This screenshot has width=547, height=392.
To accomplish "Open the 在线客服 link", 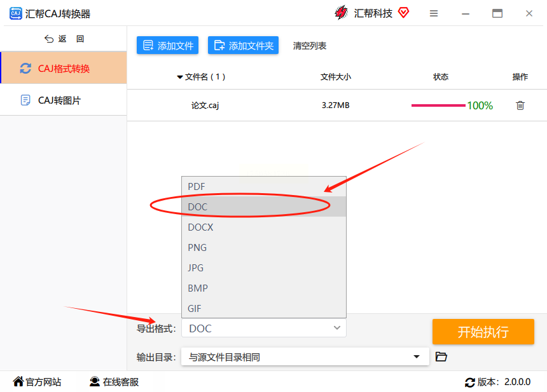I will 114,382.
